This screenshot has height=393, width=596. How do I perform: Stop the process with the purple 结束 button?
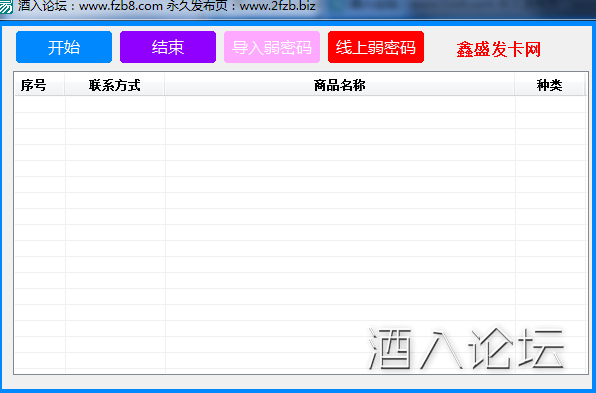click(168, 47)
